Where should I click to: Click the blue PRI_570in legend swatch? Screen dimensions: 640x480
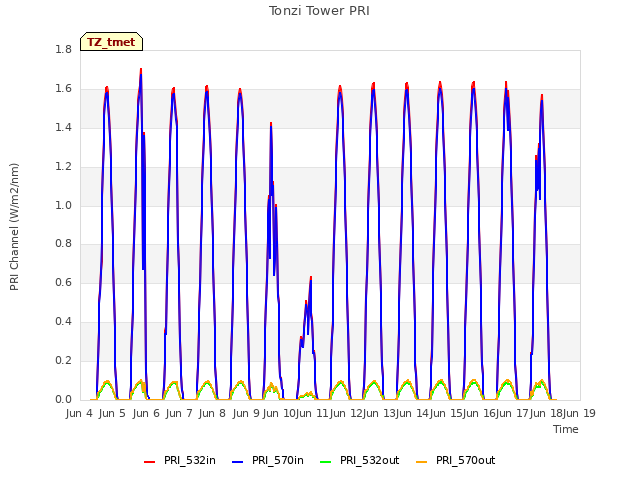tap(238, 462)
